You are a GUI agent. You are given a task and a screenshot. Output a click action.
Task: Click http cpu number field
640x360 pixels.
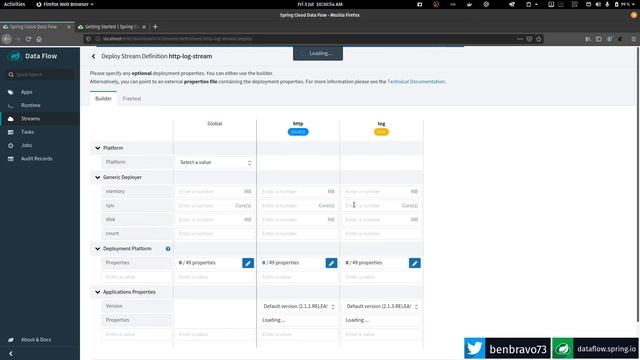[298, 206]
